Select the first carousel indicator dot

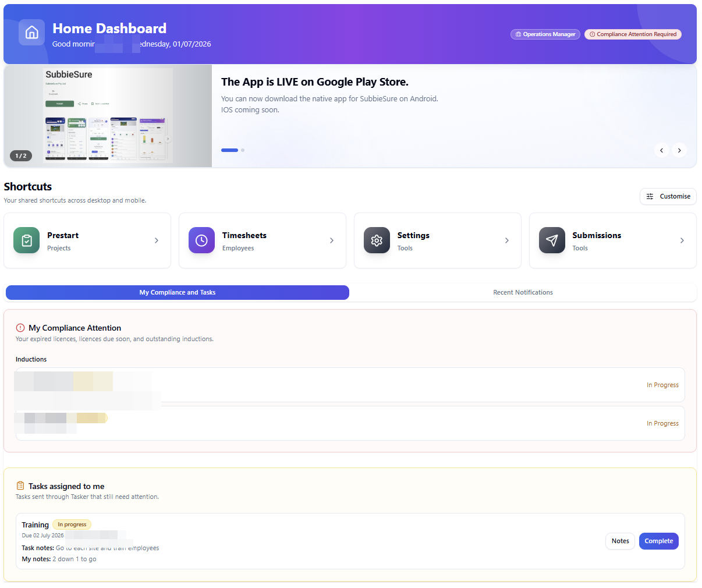(229, 150)
